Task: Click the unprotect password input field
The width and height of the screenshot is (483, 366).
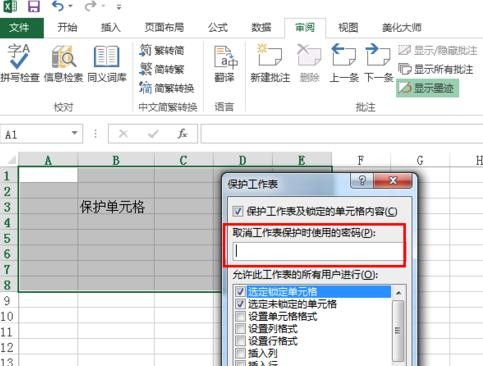Action: (x=318, y=251)
